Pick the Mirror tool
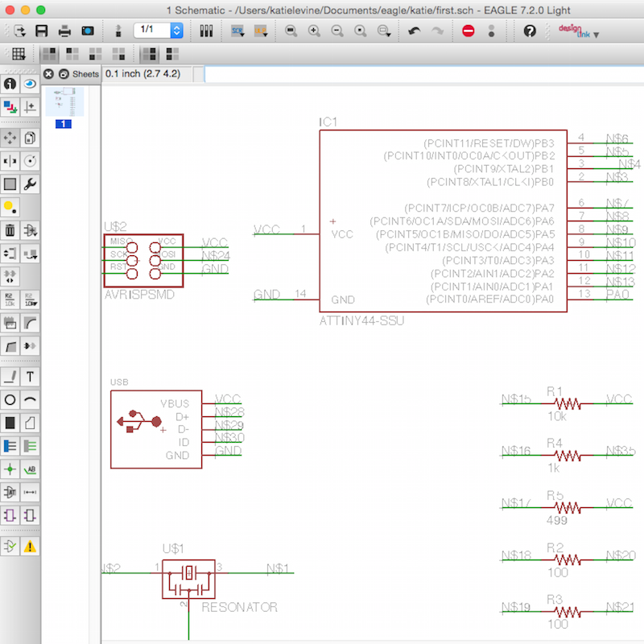The height and width of the screenshot is (644, 644). coord(10,161)
